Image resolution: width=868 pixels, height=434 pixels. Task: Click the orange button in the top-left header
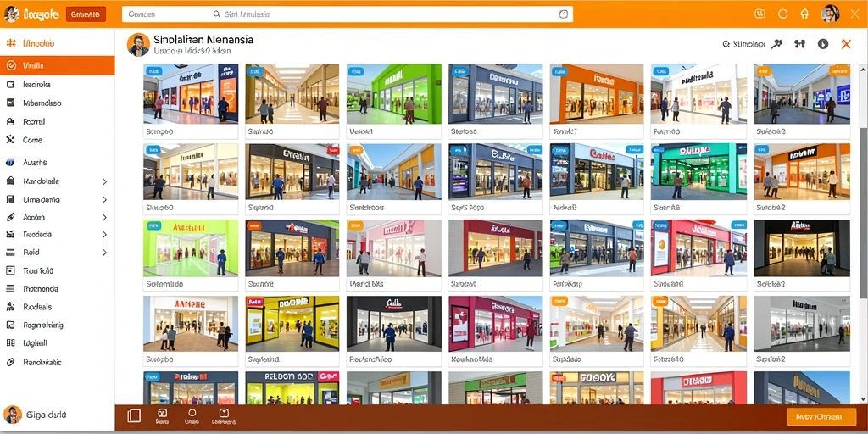[86, 14]
